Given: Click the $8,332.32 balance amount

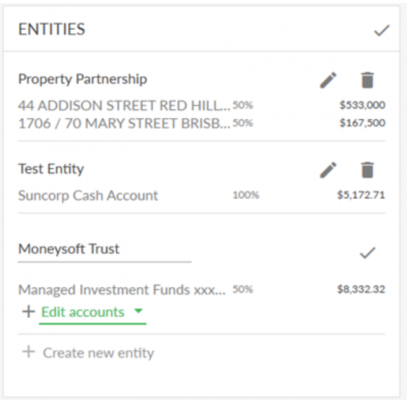Looking at the screenshot, I should tap(361, 289).
